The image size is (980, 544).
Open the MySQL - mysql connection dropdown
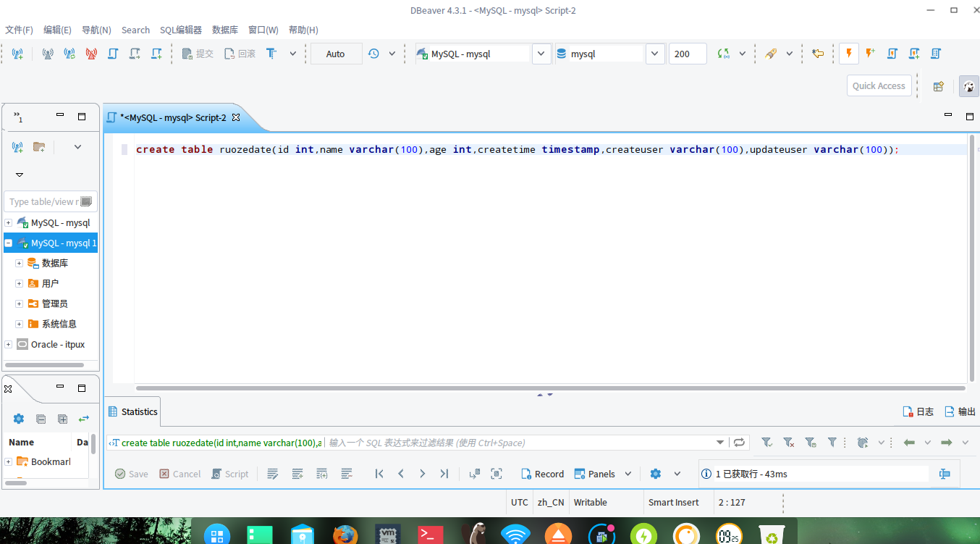tap(541, 54)
